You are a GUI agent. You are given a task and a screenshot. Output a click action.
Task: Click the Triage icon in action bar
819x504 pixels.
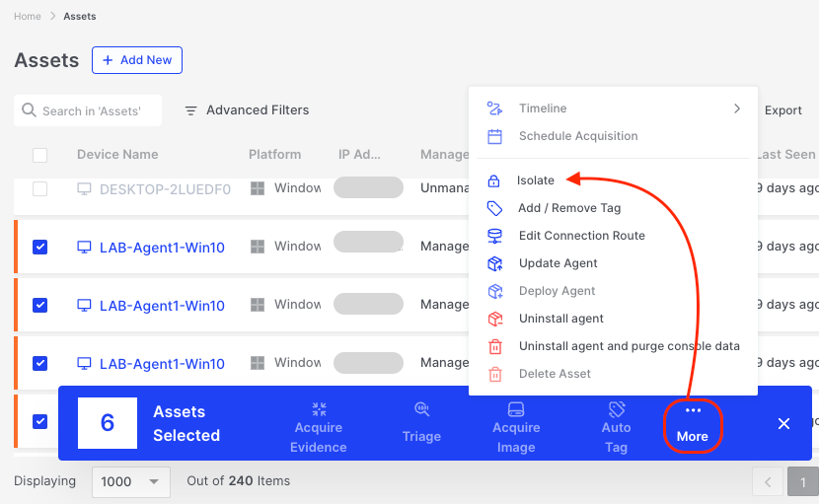[421, 408]
